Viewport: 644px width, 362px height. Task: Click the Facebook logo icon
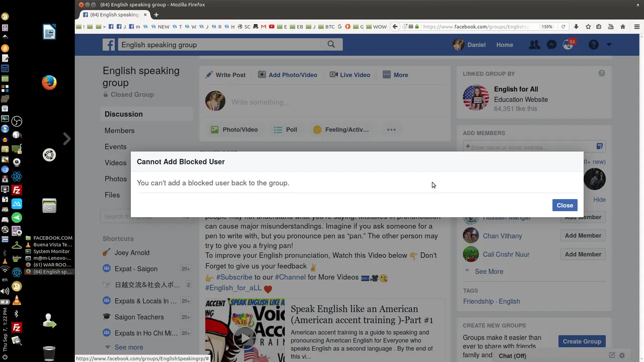(109, 45)
